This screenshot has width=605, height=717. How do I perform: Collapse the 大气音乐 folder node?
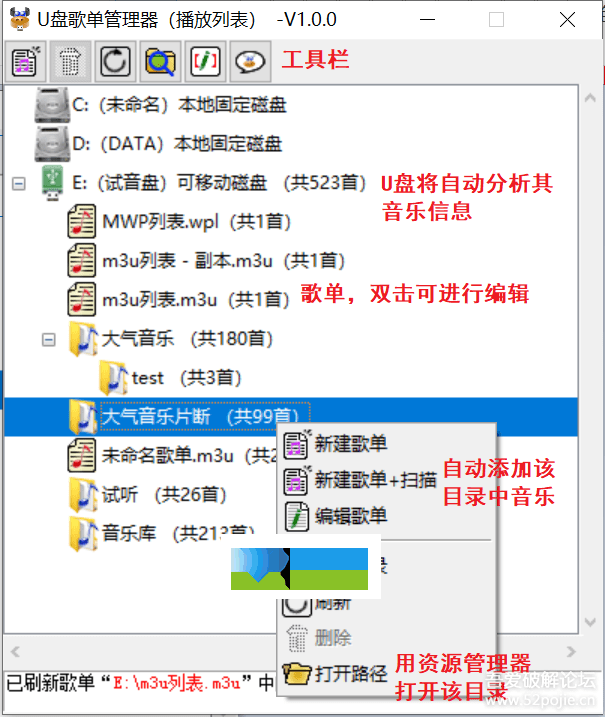(x=48, y=340)
